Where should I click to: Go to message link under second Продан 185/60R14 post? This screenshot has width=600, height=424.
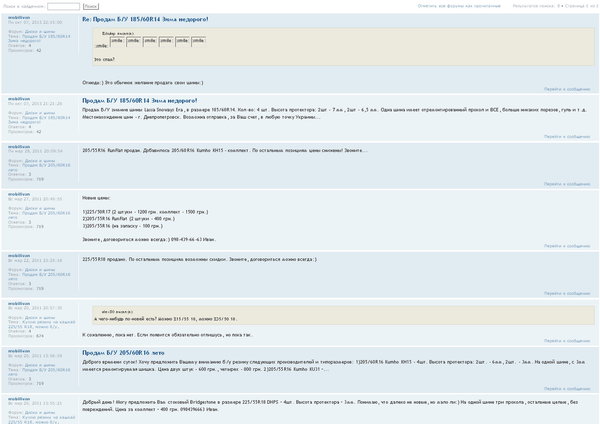pos(568,136)
